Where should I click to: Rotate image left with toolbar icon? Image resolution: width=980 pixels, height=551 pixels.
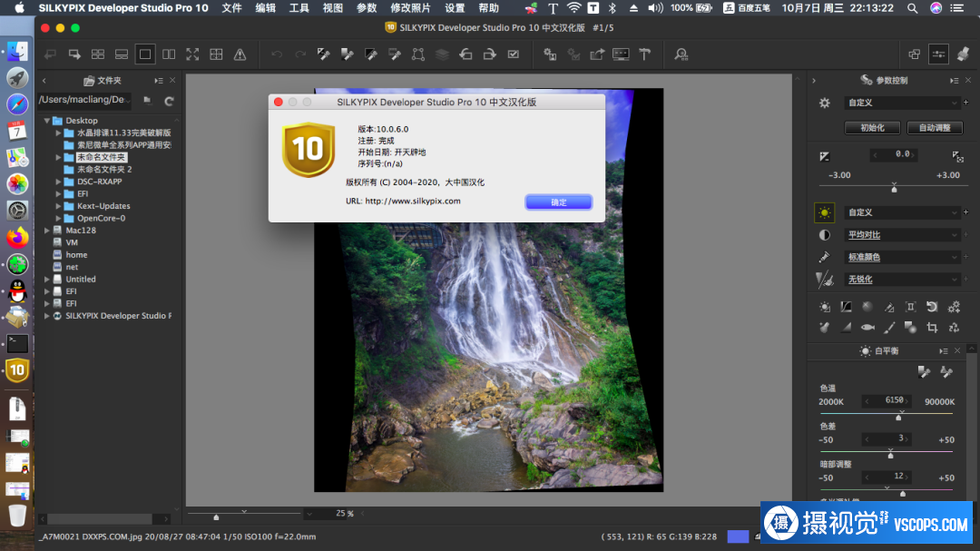click(x=465, y=54)
